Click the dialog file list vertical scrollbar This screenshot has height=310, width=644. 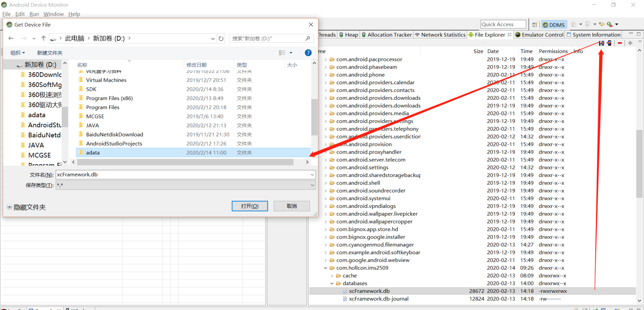(x=314, y=117)
